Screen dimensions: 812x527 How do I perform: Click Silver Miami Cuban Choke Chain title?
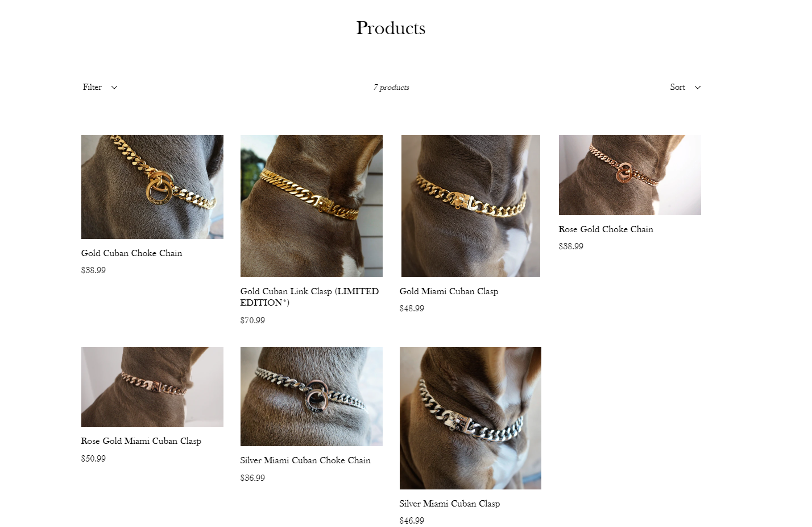305,460
